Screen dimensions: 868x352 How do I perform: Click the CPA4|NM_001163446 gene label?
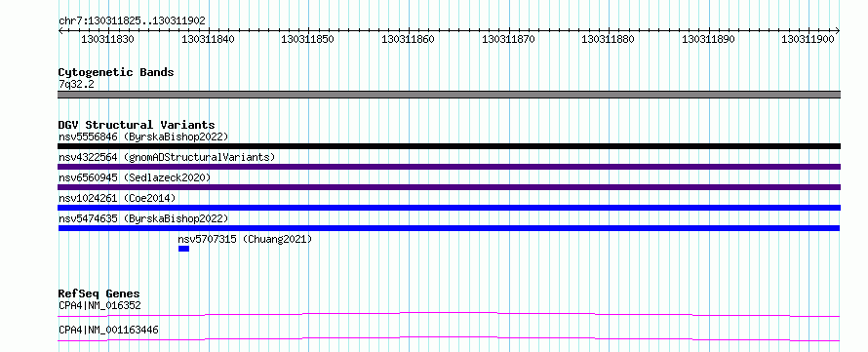coord(108,330)
